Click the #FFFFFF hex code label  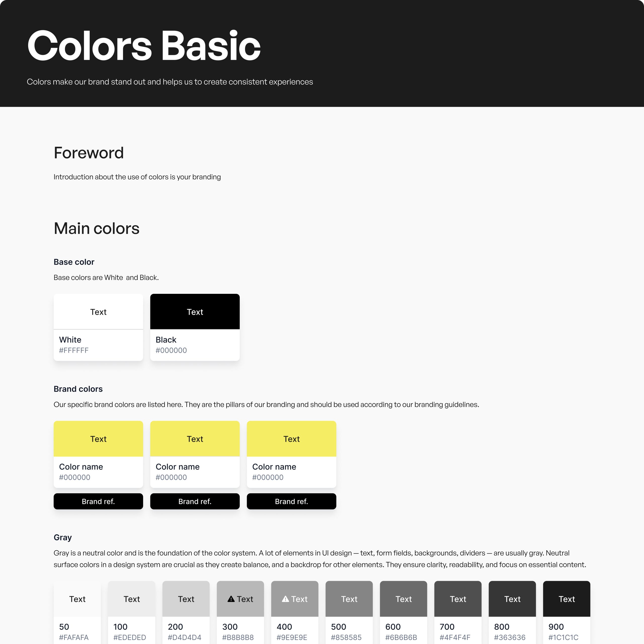point(74,350)
